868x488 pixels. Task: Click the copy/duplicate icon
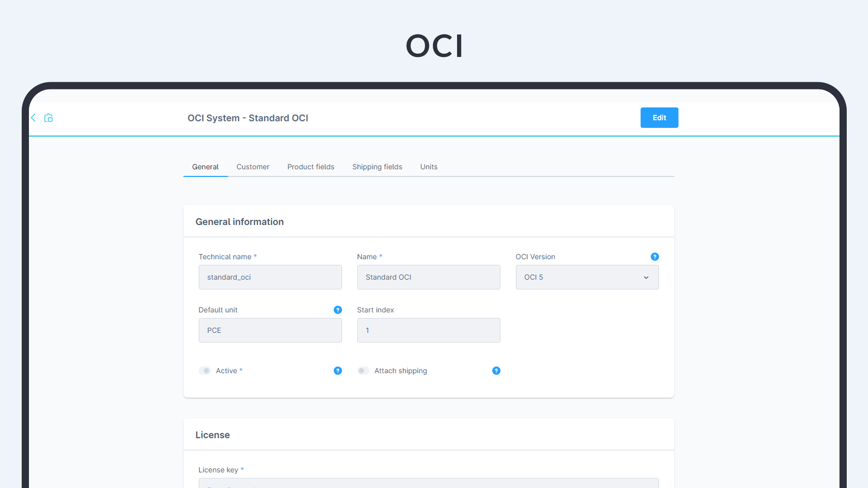(x=48, y=117)
